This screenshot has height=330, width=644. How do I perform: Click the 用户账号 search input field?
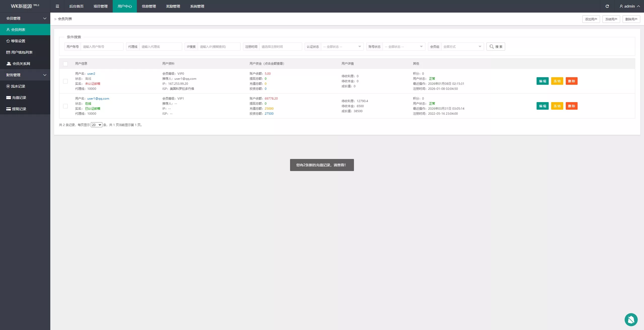tap(102, 47)
